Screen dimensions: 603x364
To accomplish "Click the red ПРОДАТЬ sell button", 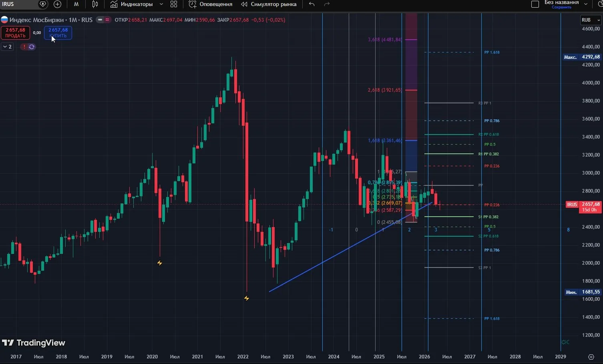I will pos(15,33).
